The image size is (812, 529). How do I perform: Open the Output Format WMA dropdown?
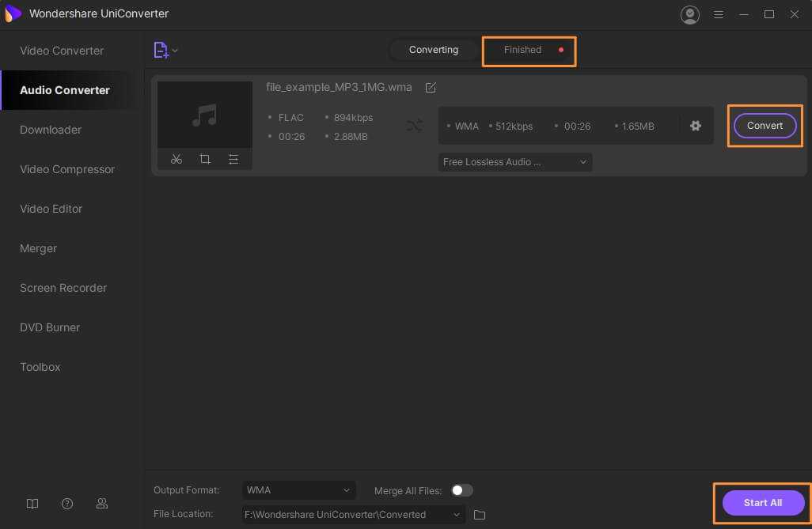coord(298,490)
